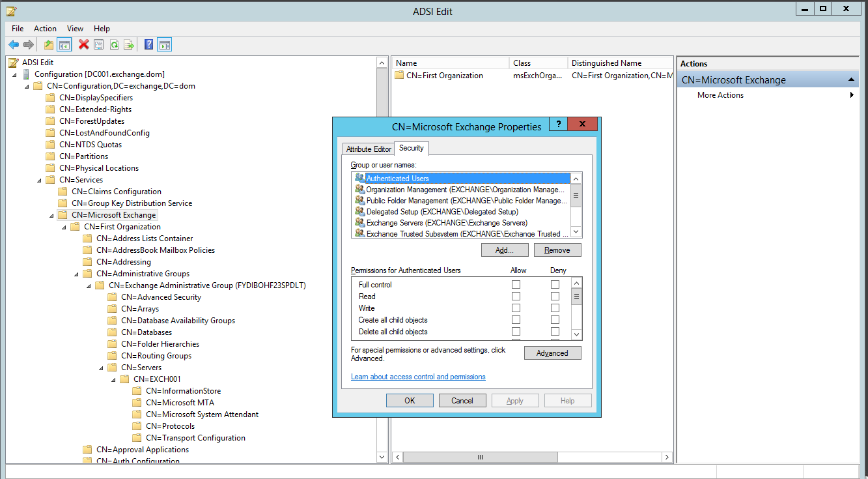Click folder icon of CN=First Organization list row

pyautogui.click(x=399, y=76)
